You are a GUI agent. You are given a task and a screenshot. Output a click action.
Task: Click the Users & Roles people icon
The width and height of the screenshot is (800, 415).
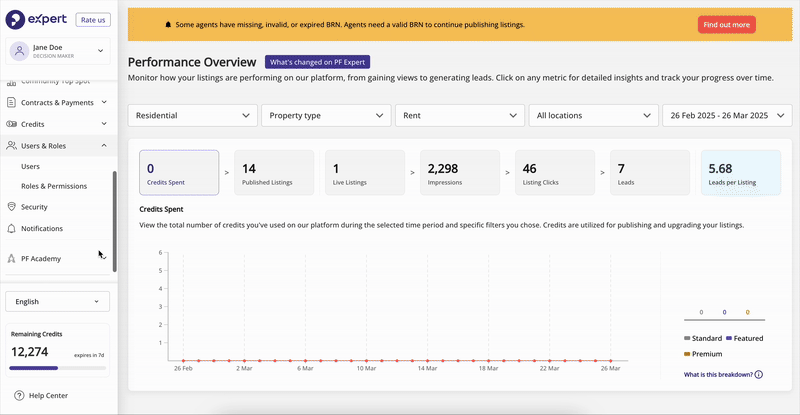[x=11, y=145]
